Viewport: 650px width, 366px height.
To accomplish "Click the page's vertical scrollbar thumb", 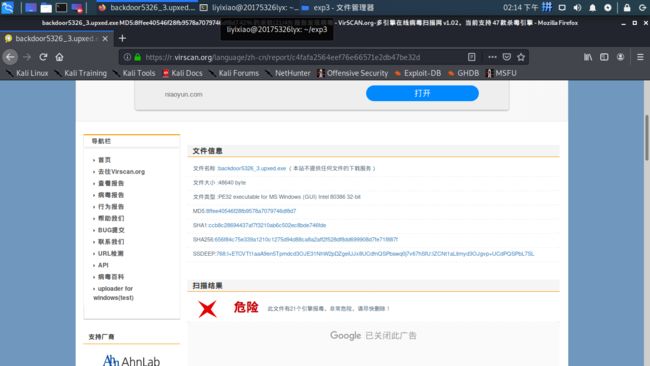I will (646, 137).
